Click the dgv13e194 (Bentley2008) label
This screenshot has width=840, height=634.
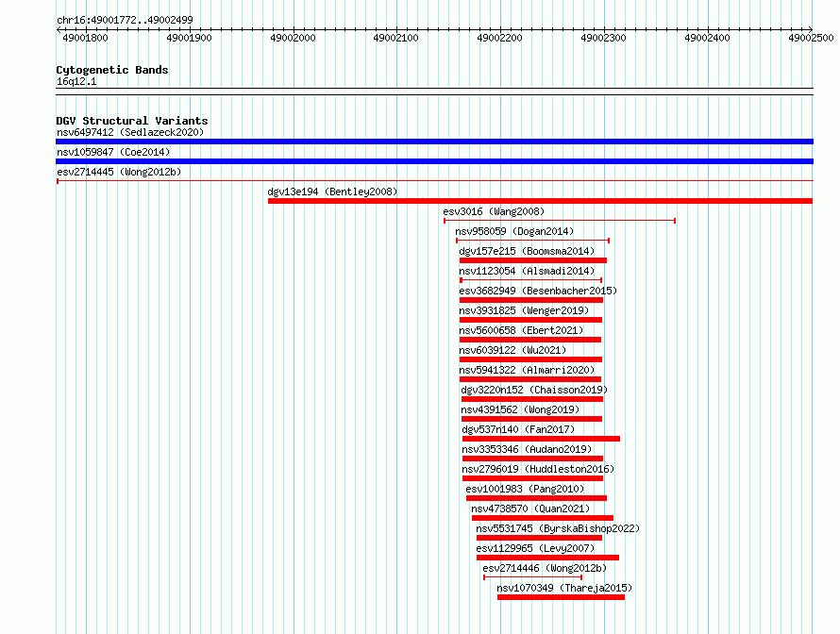click(x=332, y=192)
